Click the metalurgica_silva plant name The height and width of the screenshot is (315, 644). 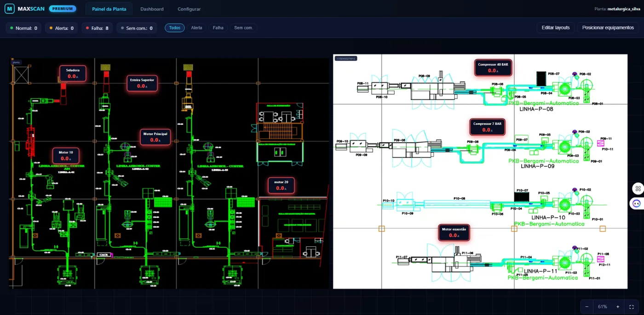[x=624, y=9]
